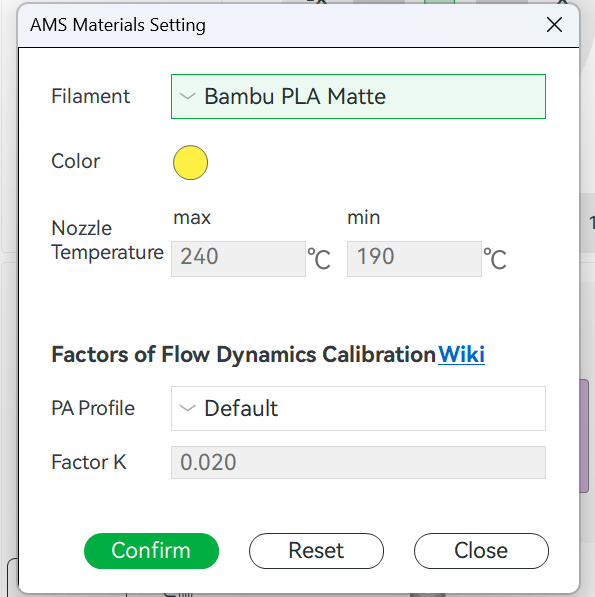Image resolution: width=595 pixels, height=597 pixels.
Task: Reset the AMS material settings
Action: (316, 551)
